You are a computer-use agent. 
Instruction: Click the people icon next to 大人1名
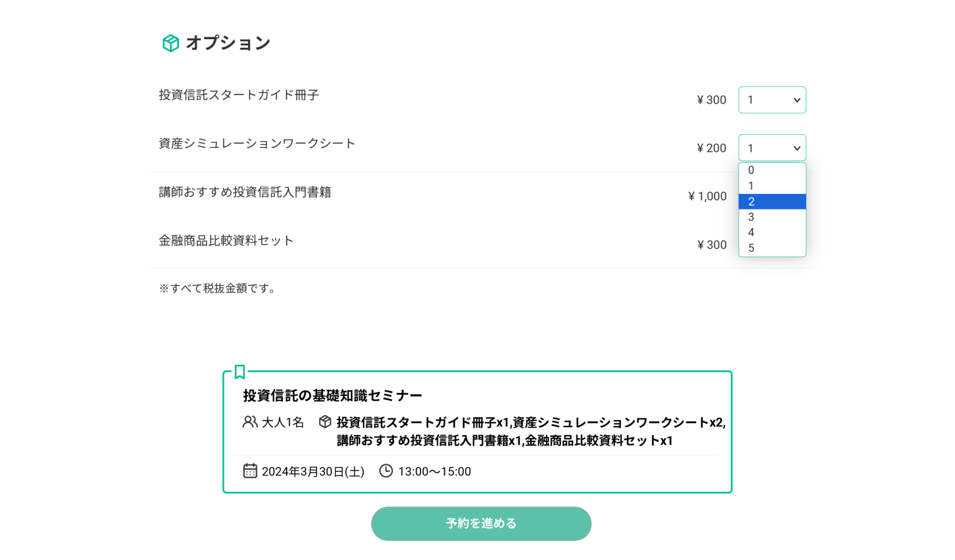(250, 422)
